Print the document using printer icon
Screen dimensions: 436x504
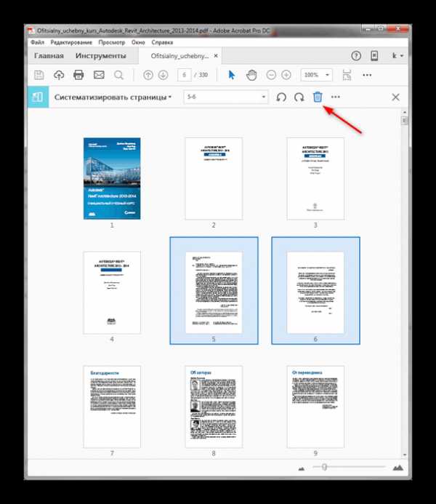[78, 75]
